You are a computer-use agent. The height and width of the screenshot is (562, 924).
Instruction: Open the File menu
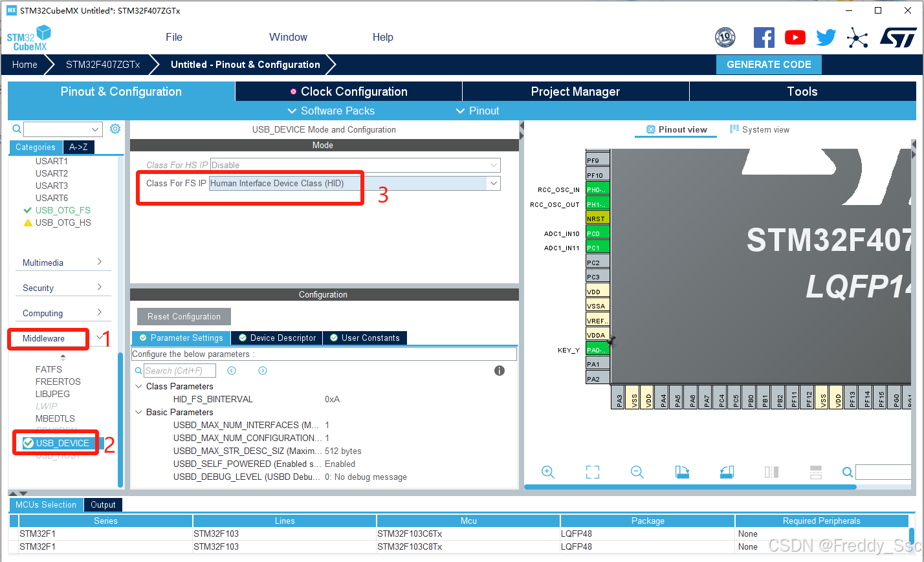tap(174, 37)
